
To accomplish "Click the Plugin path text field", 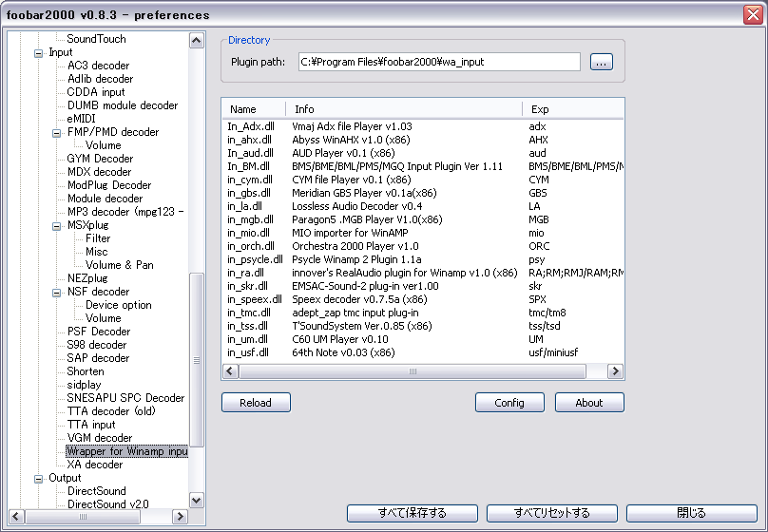I will (438, 62).
